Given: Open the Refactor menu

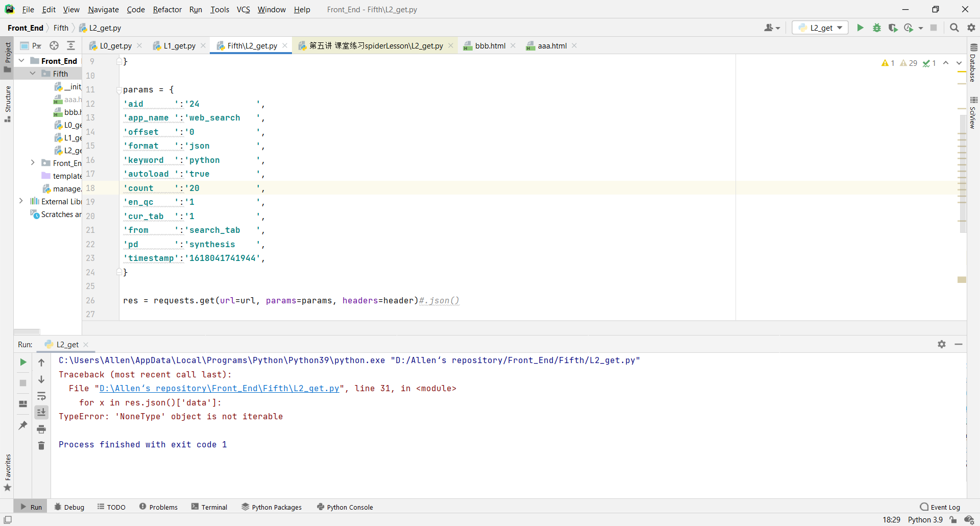Looking at the screenshot, I should [167, 9].
